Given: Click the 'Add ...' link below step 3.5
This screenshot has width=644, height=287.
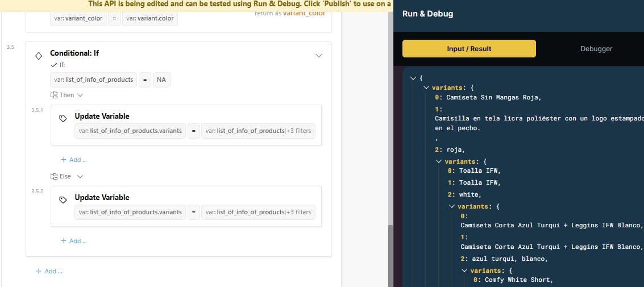Looking at the screenshot, I should coord(49,271).
